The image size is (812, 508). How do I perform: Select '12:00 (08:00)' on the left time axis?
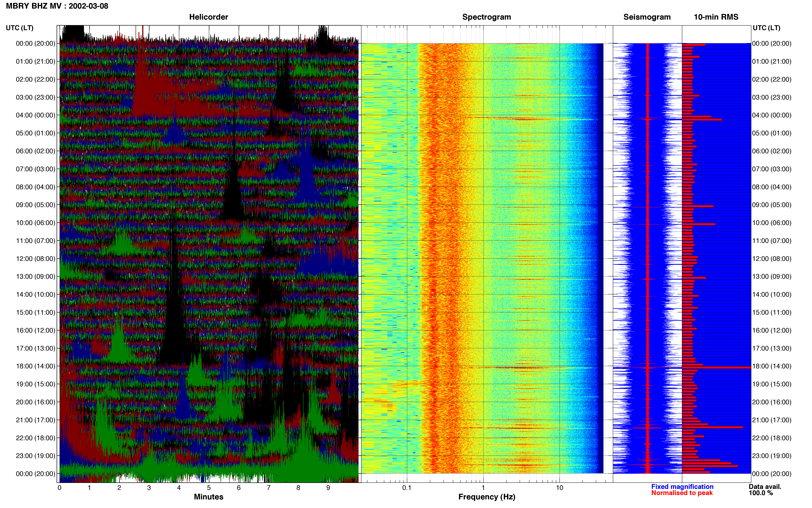tap(36, 259)
